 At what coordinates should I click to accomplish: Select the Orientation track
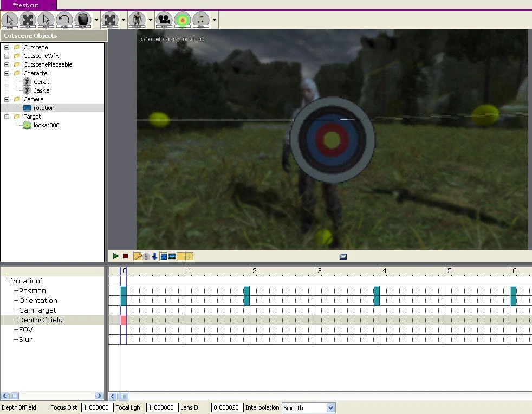tap(38, 301)
